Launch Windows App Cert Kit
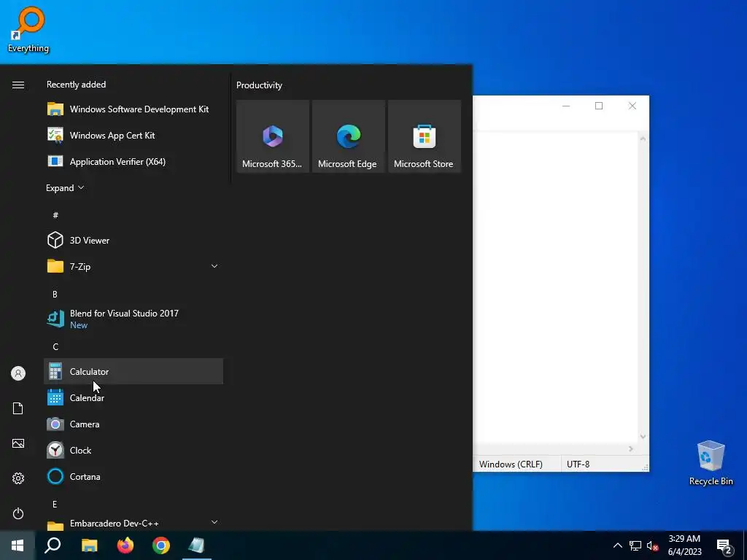 pyautogui.click(x=133, y=135)
